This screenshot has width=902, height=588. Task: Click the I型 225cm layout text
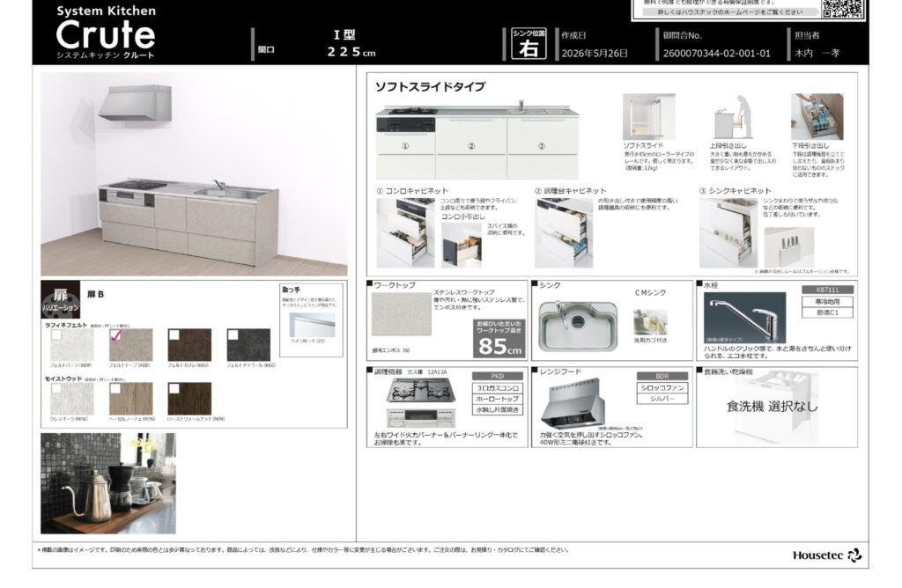(x=351, y=44)
